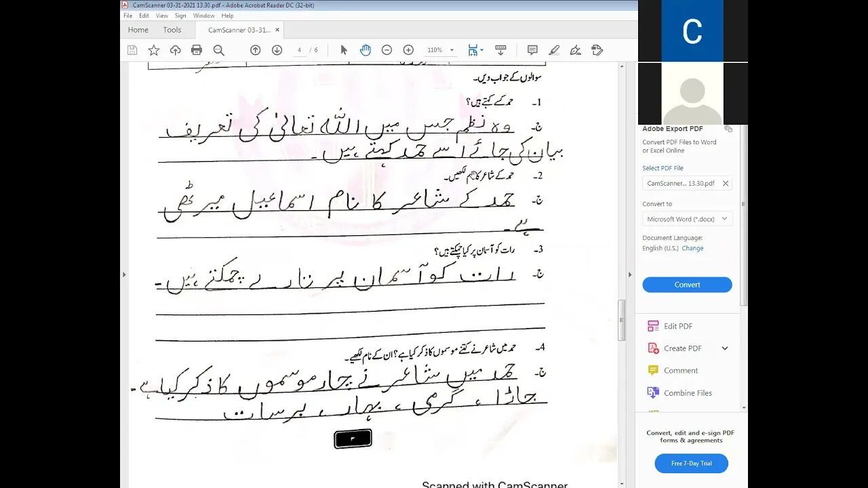Bookmark the file with star icon
The image size is (868, 488).
click(x=154, y=50)
